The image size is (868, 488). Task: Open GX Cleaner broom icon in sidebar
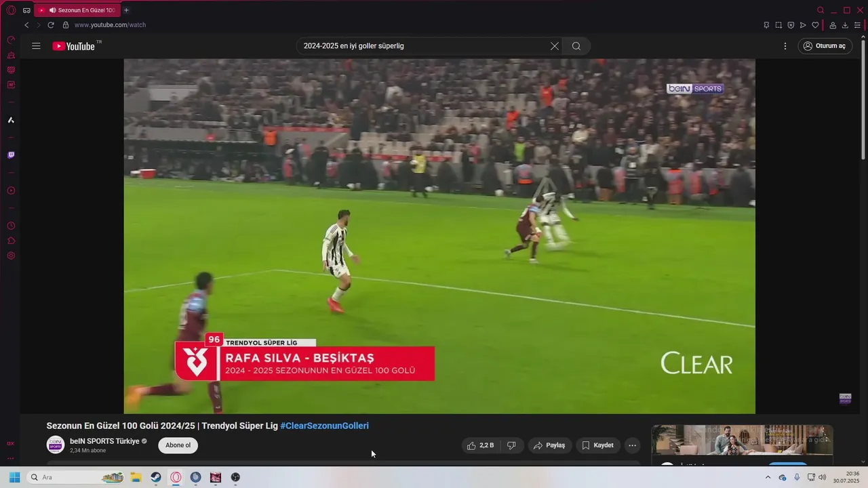pos(11,55)
